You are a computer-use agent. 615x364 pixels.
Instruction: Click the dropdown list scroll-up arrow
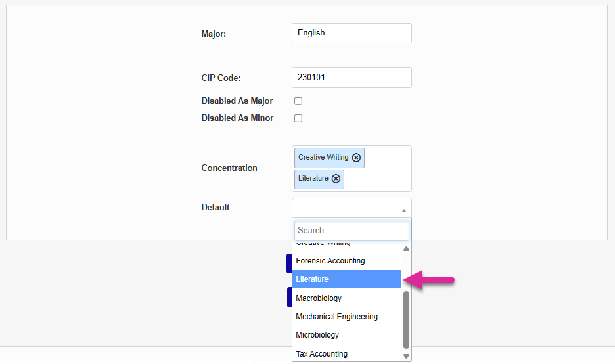(x=406, y=249)
